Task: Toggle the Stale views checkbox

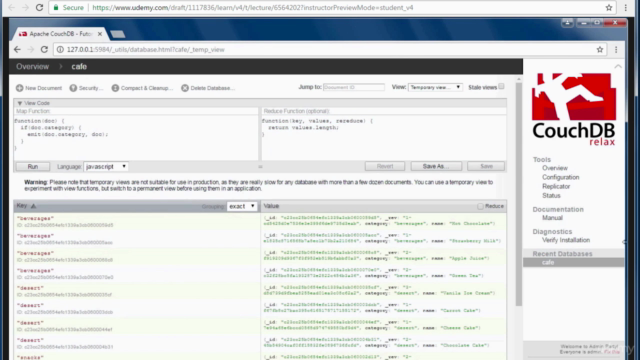Action: pyautogui.click(x=501, y=87)
